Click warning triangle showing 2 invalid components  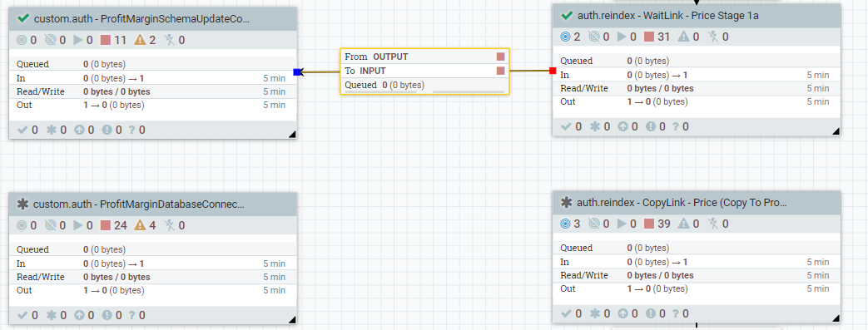[x=140, y=40]
